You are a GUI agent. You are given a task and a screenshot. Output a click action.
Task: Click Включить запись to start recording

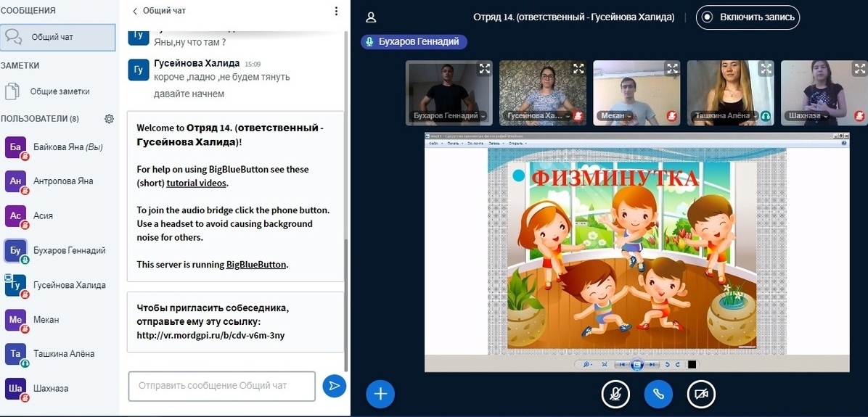pyautogui.click(x=748, y=17)
